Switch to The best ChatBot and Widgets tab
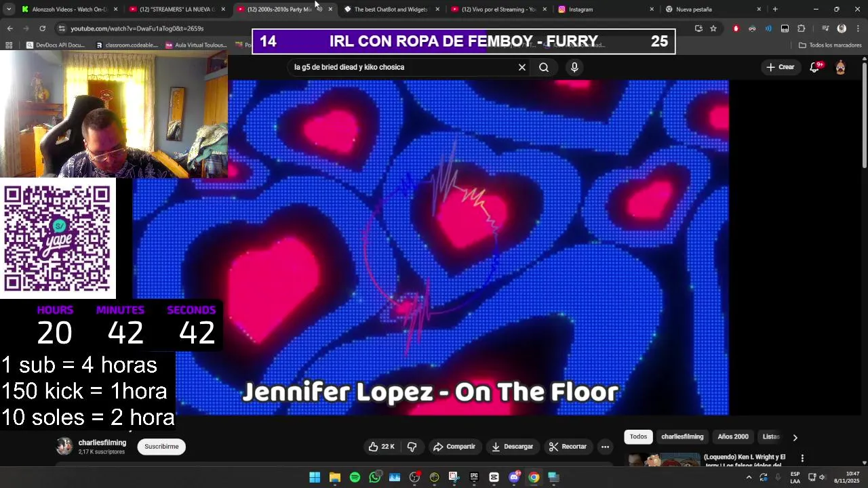 392,9
